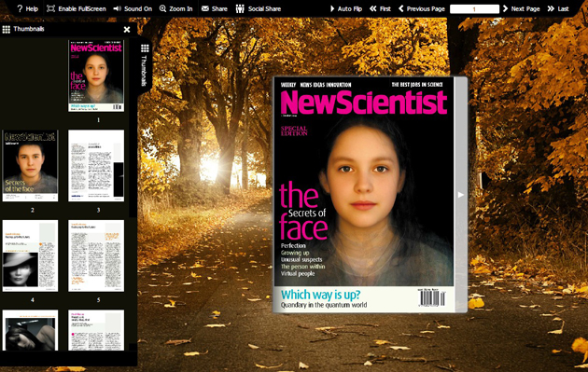Image resolution: width=588 pixels, height=372 pixels.
Task: Click the page number input field
Action: 474,9
